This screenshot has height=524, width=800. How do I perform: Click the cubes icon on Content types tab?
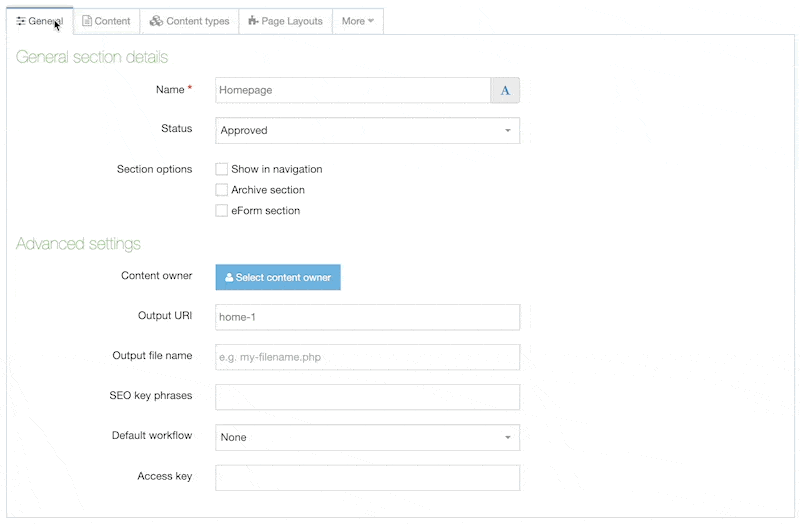click(x=156, y=21)
